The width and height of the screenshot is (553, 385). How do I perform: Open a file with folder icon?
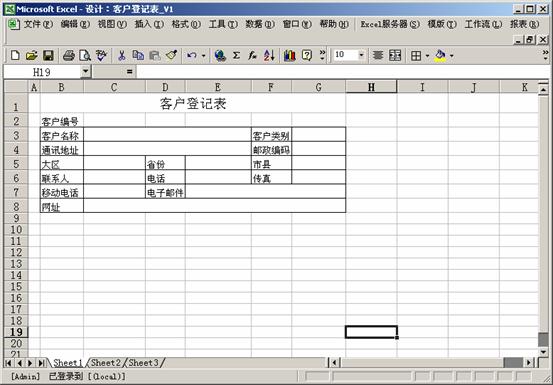tap(32, 55)
